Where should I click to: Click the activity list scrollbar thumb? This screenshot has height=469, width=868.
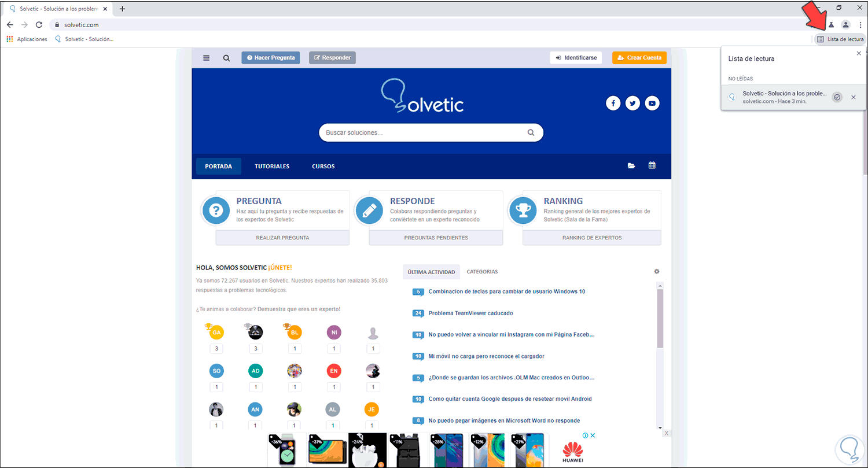[660, 318]
